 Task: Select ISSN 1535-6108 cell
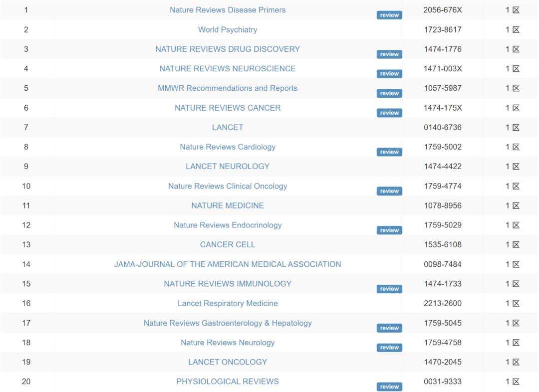tap(443, 244)
